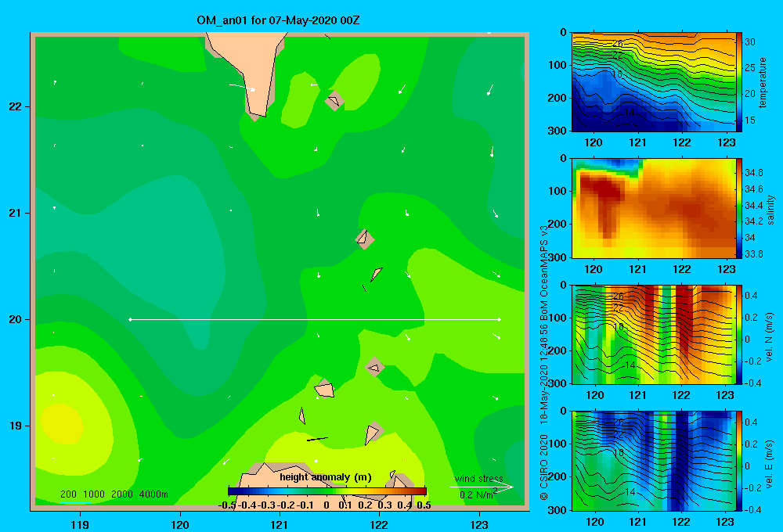The width and height of the screenshot is (783, 532).
Task: Click the vertical "temperature" axis label
Action: tap(763, 82)
